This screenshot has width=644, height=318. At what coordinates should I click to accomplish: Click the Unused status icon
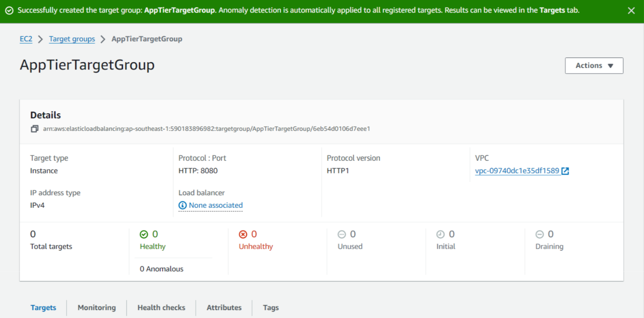point(342,234)
